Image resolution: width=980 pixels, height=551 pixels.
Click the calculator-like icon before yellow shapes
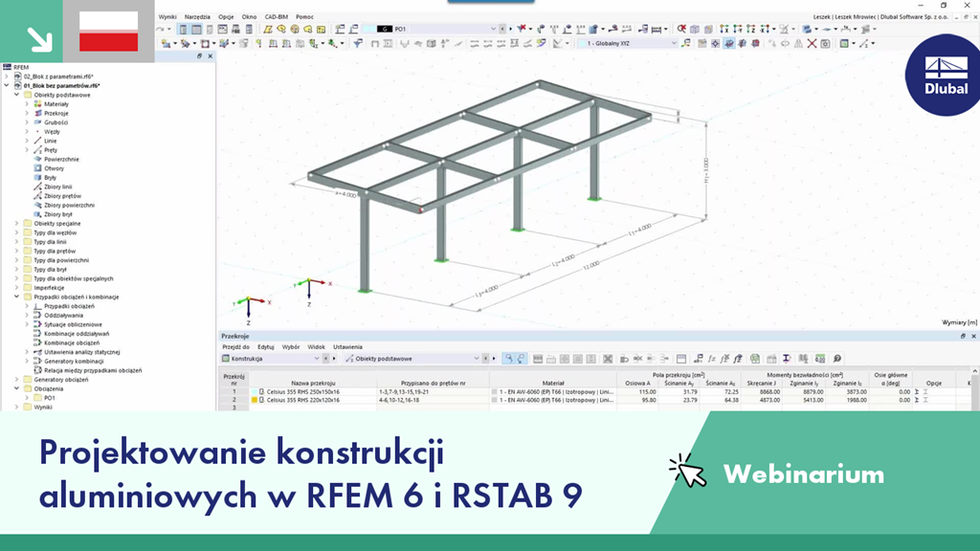[x=249, y=29]
